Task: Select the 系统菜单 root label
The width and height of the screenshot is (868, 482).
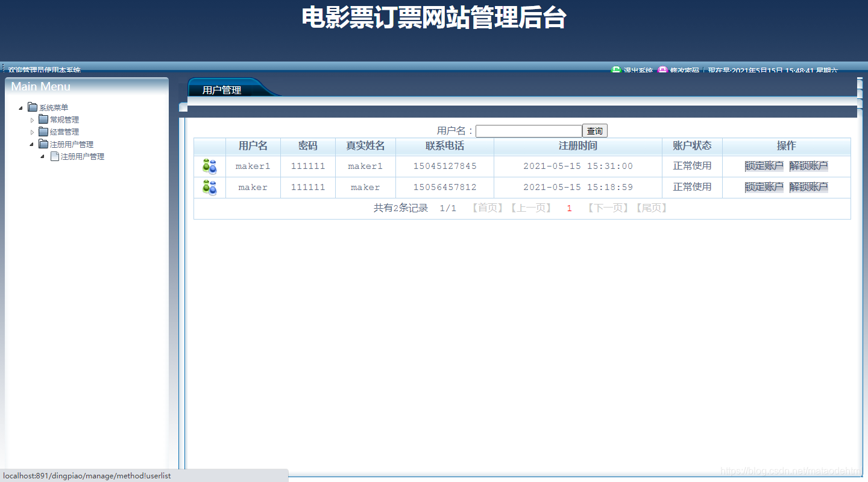Action: click(x=54, y=107)
